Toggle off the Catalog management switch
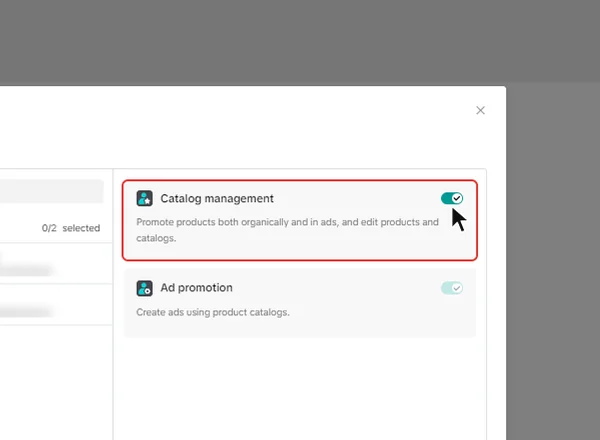This screenshot has height=440, width=600. 452,198
